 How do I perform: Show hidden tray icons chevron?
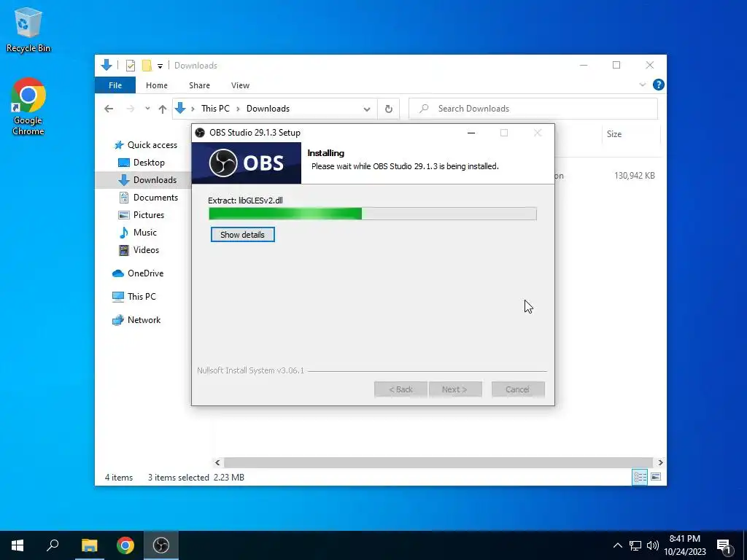click(x=617, y=545)
